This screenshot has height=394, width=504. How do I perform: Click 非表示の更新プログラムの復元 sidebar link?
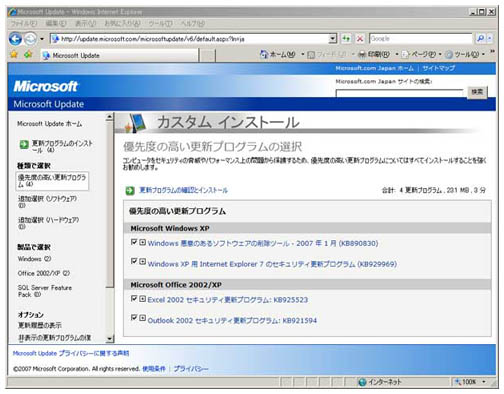click(x=54, y=338)
